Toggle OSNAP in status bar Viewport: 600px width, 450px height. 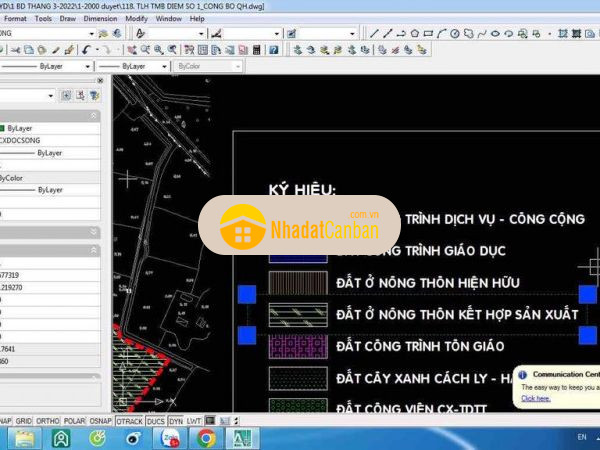(100, 422)
